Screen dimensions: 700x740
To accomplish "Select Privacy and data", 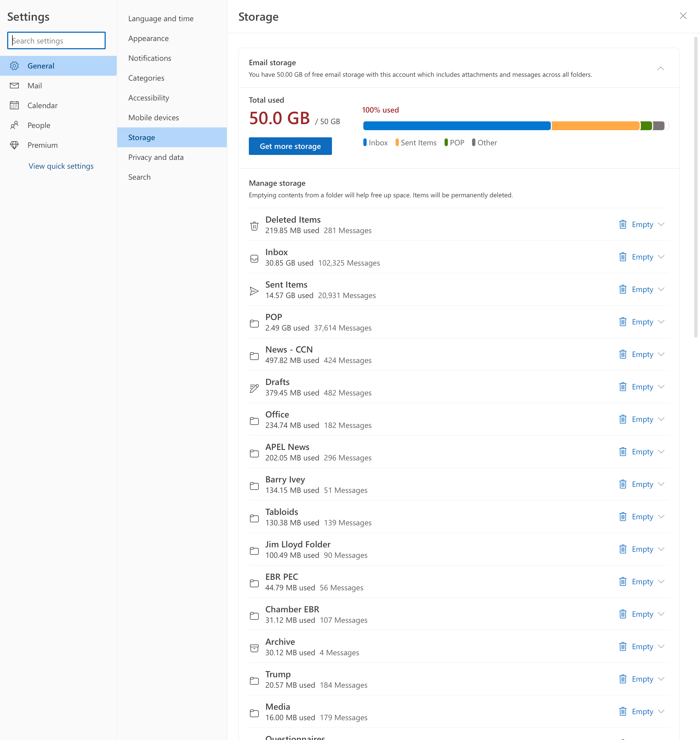I will pos(172,157).
